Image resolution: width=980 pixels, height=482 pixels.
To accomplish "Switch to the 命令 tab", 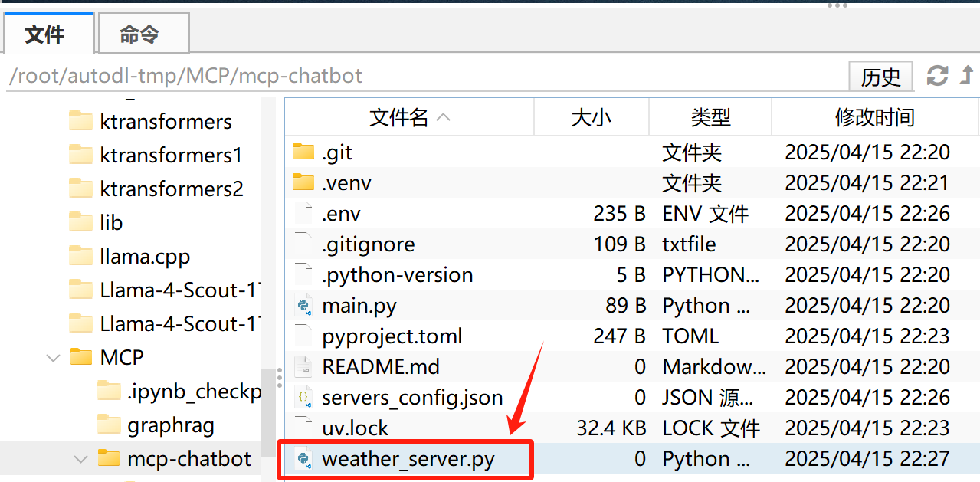I will pyautogui.click(x=140, y=34).
